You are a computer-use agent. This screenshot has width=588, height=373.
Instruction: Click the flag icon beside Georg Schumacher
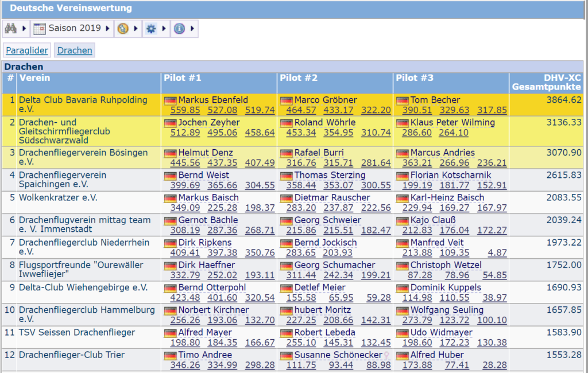click(286, 266)
